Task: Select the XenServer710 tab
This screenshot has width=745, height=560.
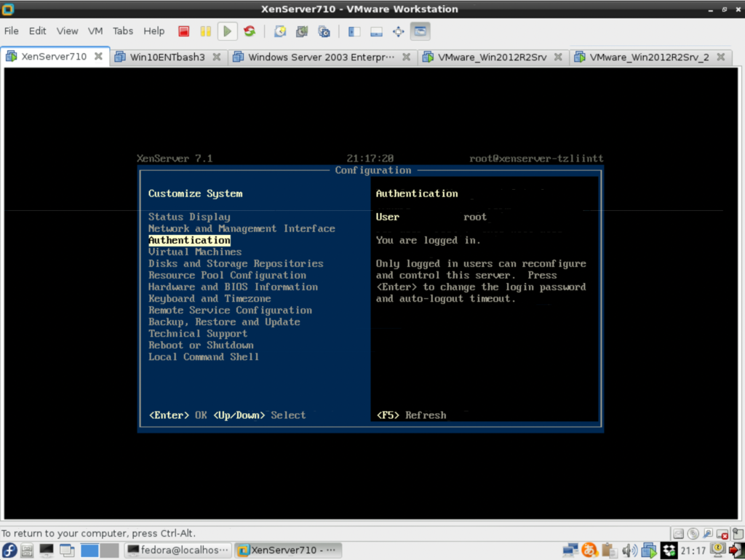Action: point(53,57)
